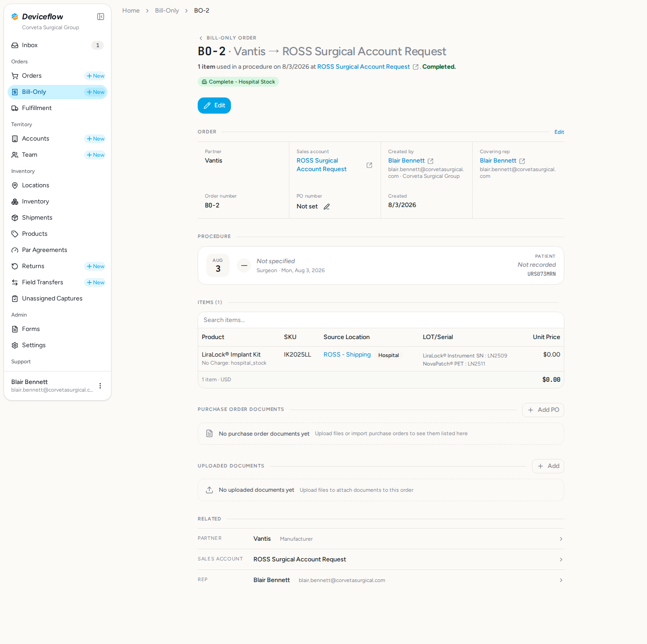This screenshot has width=647, height=644.
Task: Open user menu three-dot icon for Blair Bennett
Action: pyautogui.click(x=100, y=386)
